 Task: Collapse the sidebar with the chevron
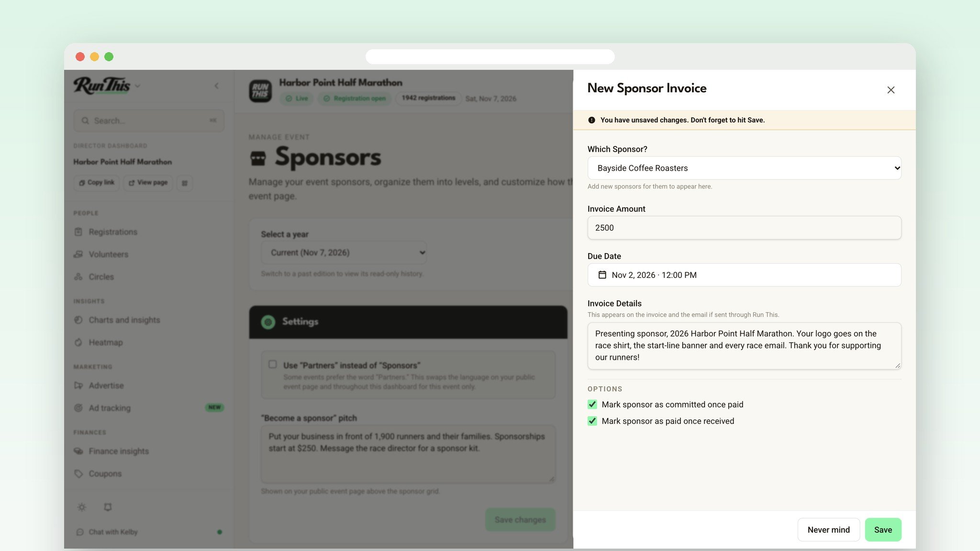pyautogui.click(x=216, y=86)
